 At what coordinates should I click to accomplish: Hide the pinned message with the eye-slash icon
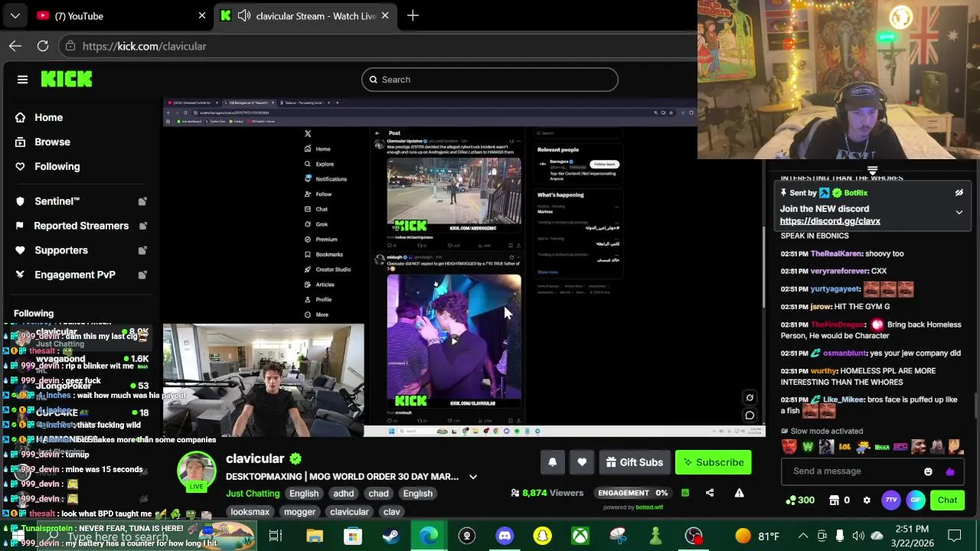tap(959, 193)
